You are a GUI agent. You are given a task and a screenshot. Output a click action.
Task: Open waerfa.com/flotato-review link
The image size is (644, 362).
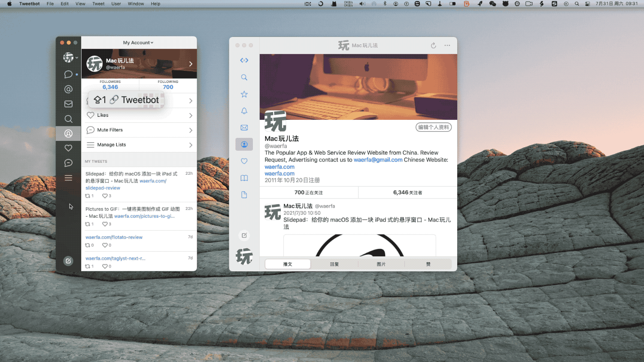[114, 237]
